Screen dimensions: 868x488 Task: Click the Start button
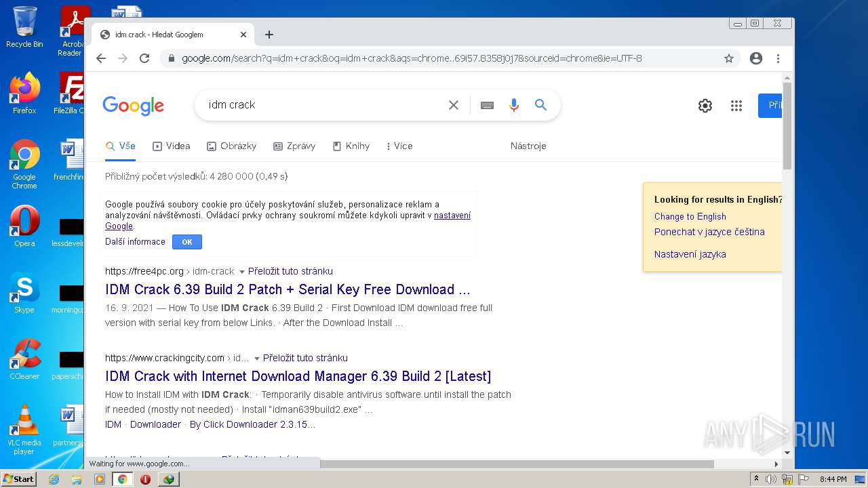coord(18,479)
